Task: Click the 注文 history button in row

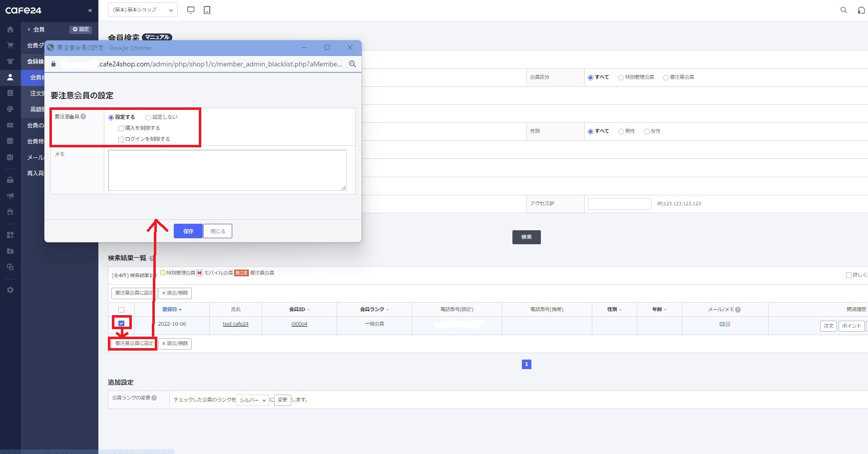Action: click(829, 326)
